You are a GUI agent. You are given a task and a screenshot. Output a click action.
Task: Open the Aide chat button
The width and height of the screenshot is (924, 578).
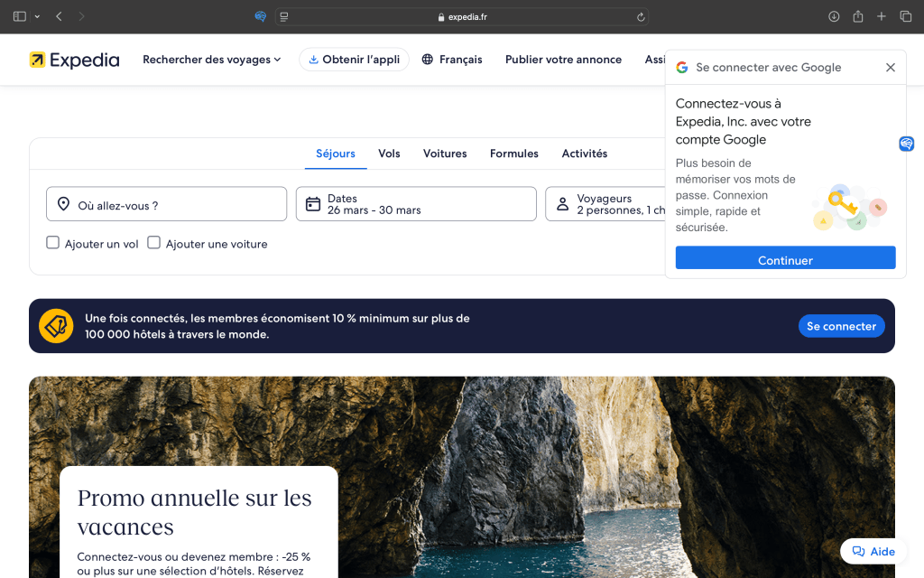pos(873,552)
